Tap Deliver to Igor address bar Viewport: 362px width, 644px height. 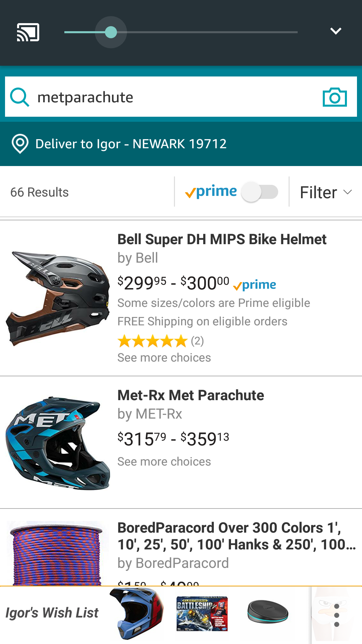[131, 144]
